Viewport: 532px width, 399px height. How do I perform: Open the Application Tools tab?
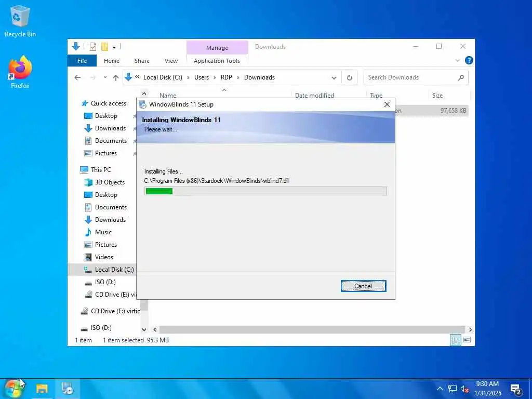pos(217,61)
